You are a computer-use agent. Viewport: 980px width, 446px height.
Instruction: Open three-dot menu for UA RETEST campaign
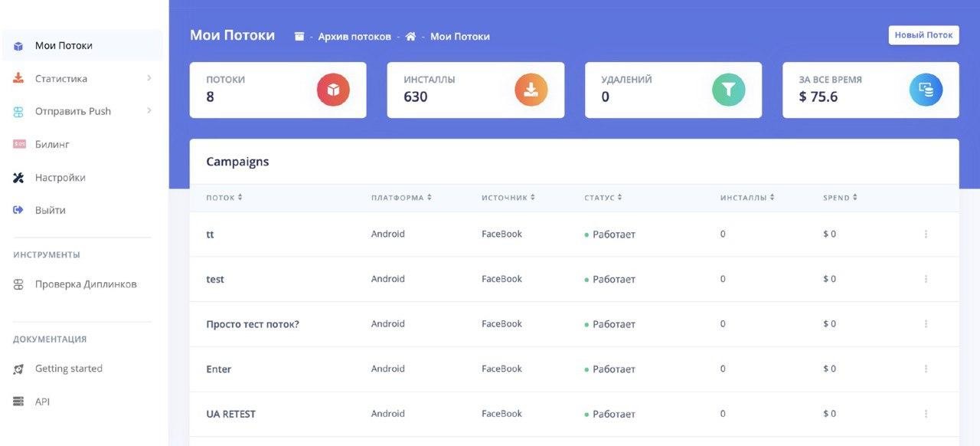(x=926, y=414)
